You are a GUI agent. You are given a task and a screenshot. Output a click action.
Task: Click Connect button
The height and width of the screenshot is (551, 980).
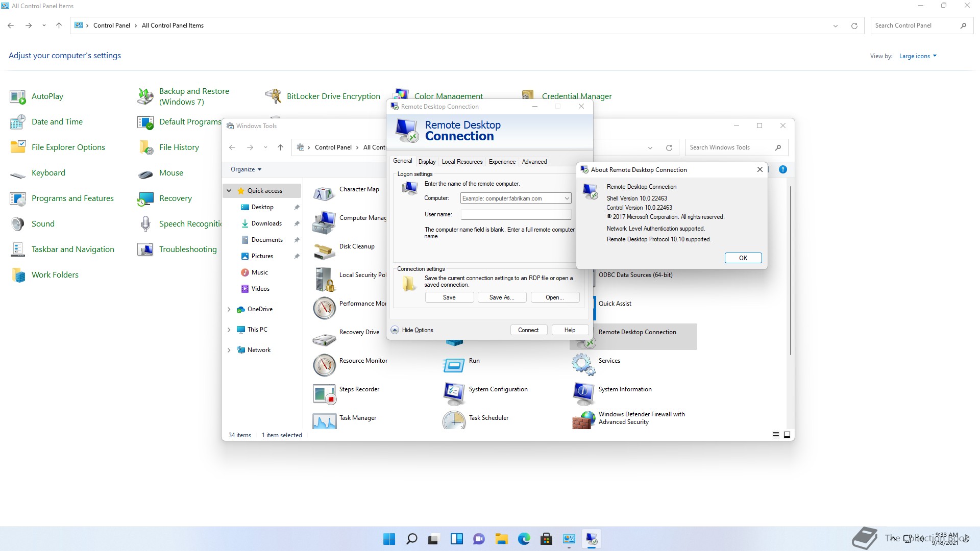(528, 330)
